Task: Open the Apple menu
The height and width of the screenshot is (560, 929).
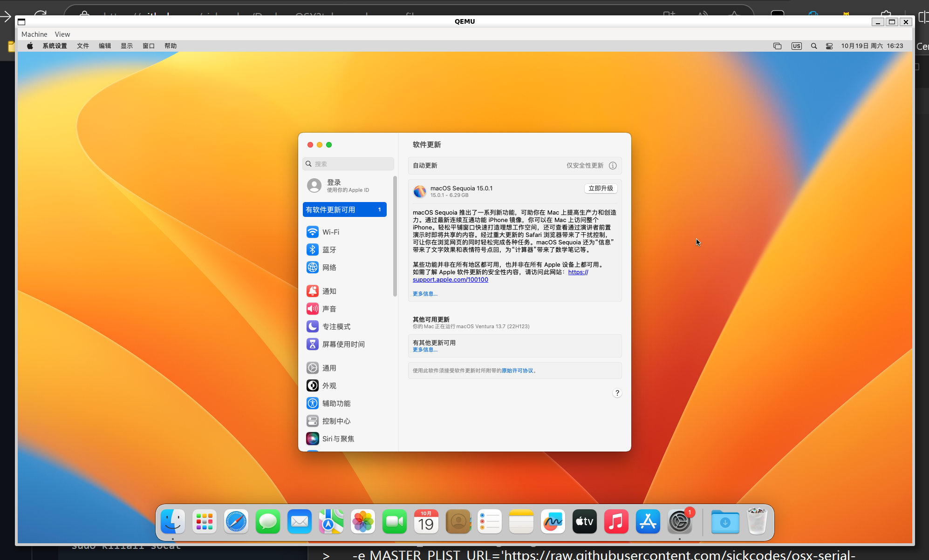Action: point(30,46)
